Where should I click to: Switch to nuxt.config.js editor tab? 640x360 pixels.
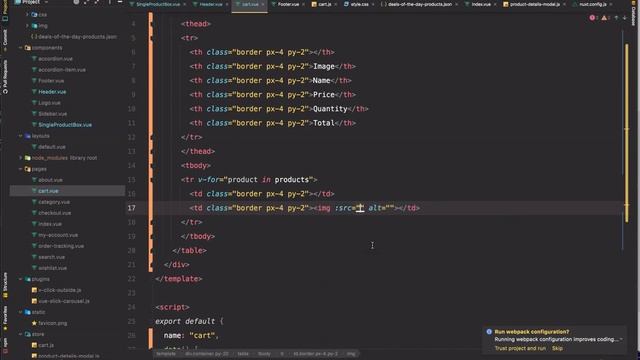593,4
